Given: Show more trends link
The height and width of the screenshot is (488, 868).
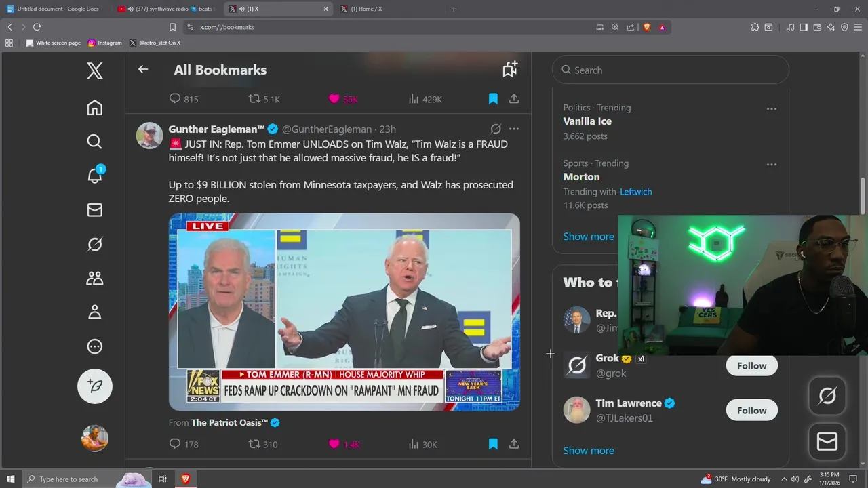Looking at the screenshot, I should pos(589,237).
